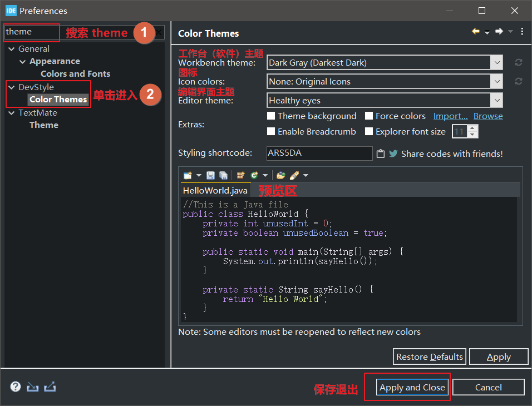Select the TextMate tree item
The image size is (532, 406).
coord(38,112)
